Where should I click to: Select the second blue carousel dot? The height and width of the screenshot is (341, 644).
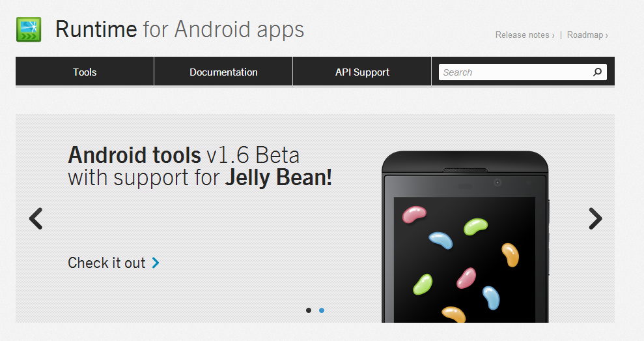[322, 310]
